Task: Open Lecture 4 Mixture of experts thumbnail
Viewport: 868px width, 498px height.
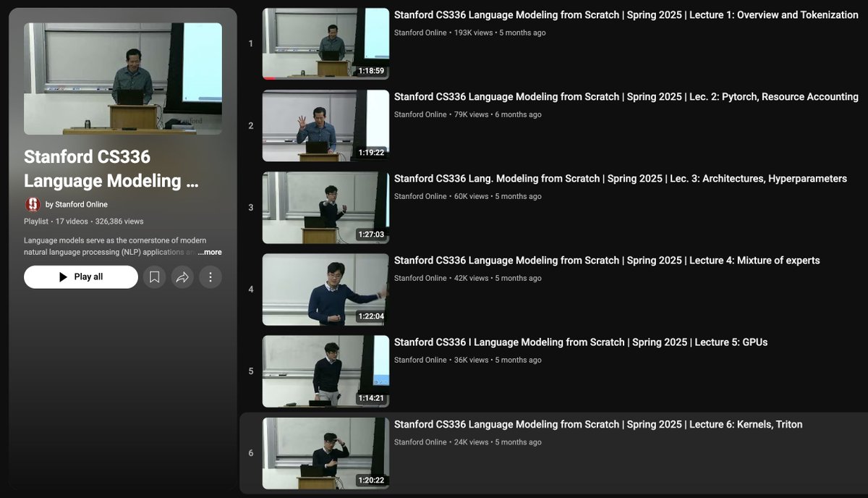Action: click(x=325, y=289)
